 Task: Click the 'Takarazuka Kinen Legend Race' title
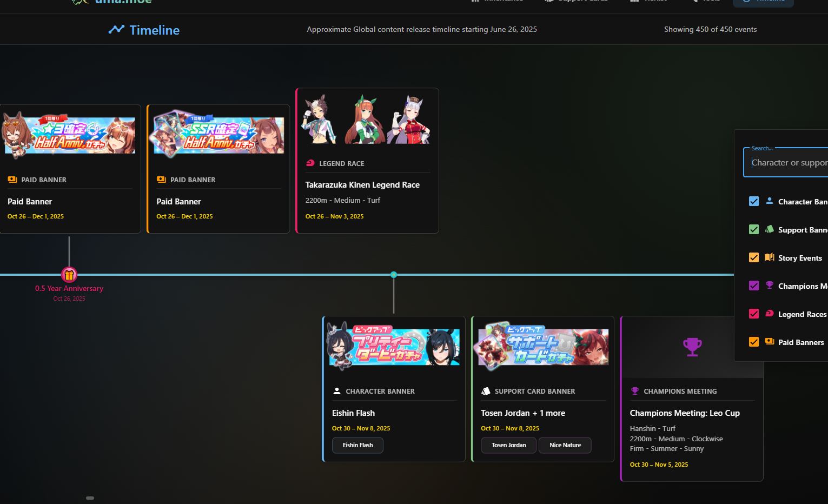pyautogui.click(x=362, y=185)
